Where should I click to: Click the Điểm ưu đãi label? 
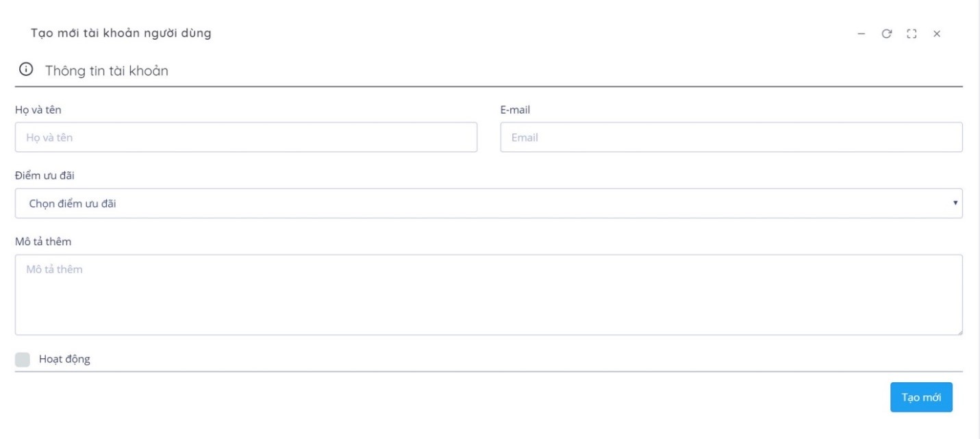45,176
